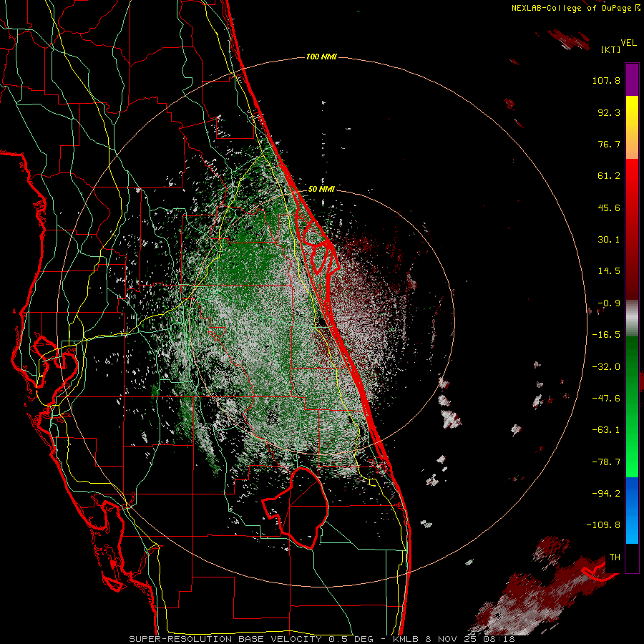
Task: Click the TH legend label
Action: [x=615, y=557]
